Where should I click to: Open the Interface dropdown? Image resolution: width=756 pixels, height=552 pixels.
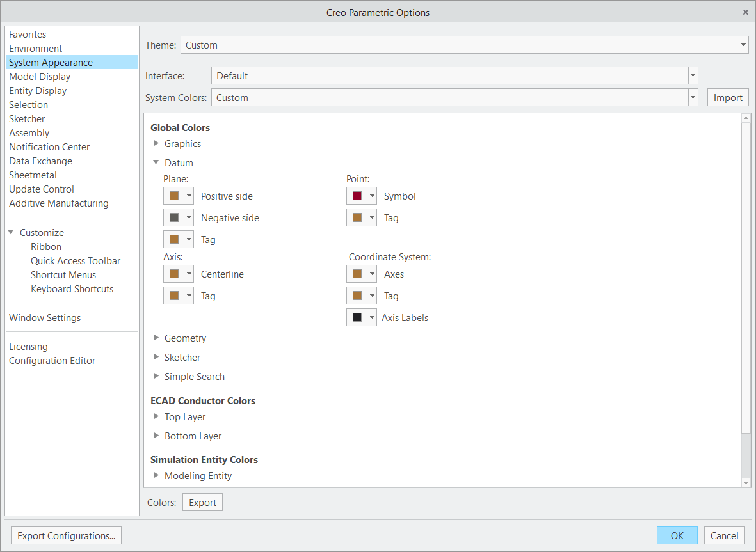693,75
